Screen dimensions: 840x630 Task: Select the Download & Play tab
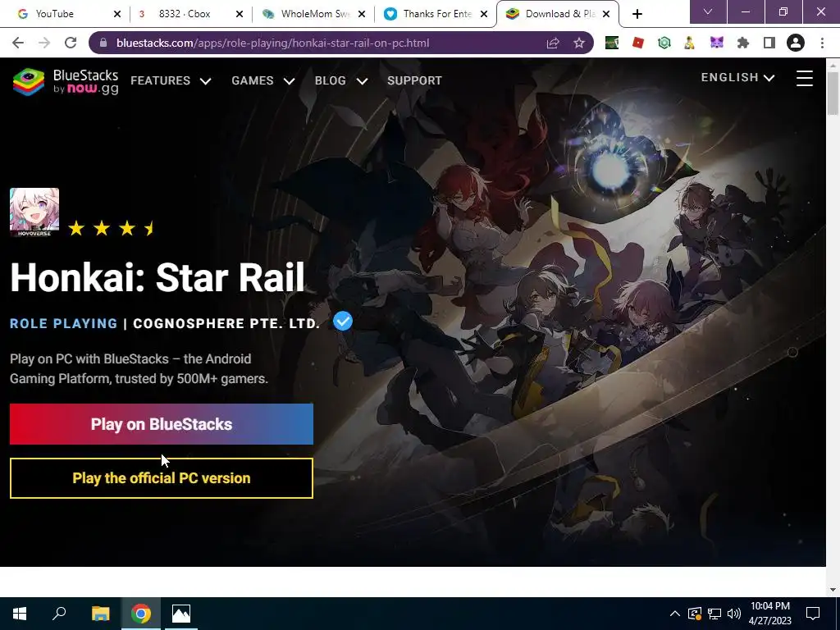[559, 14]
